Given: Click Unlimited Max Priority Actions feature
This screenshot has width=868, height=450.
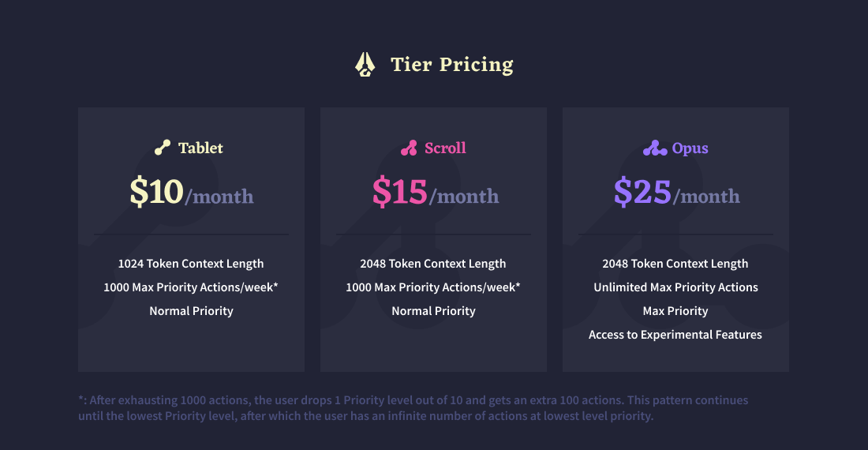Looking at the screenshot, I should (x=676, y=287).
